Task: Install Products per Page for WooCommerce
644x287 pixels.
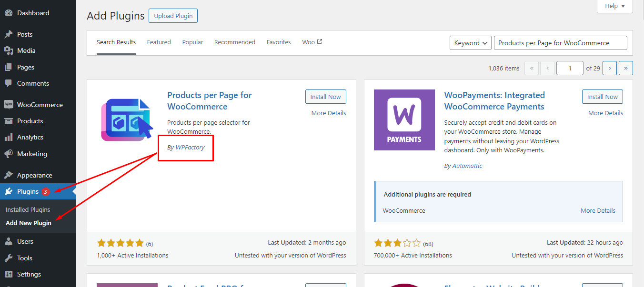Action: pos(326,97)
